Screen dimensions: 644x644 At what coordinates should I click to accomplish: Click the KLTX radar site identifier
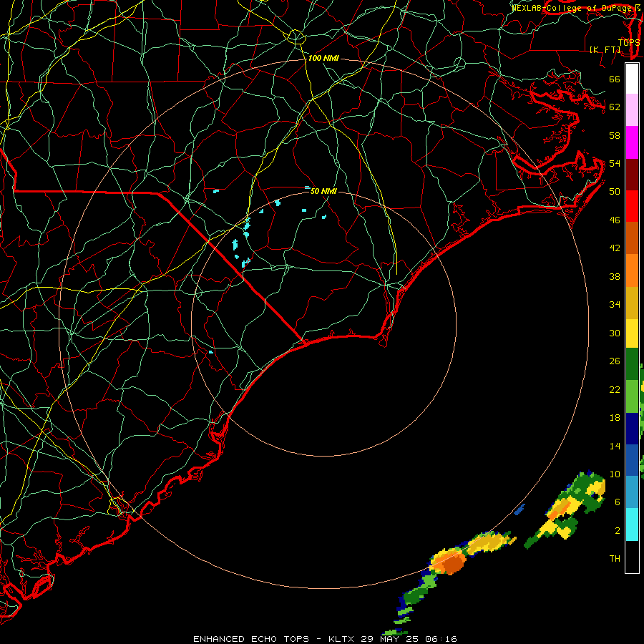pyautogui.click(x=342, y=639)
